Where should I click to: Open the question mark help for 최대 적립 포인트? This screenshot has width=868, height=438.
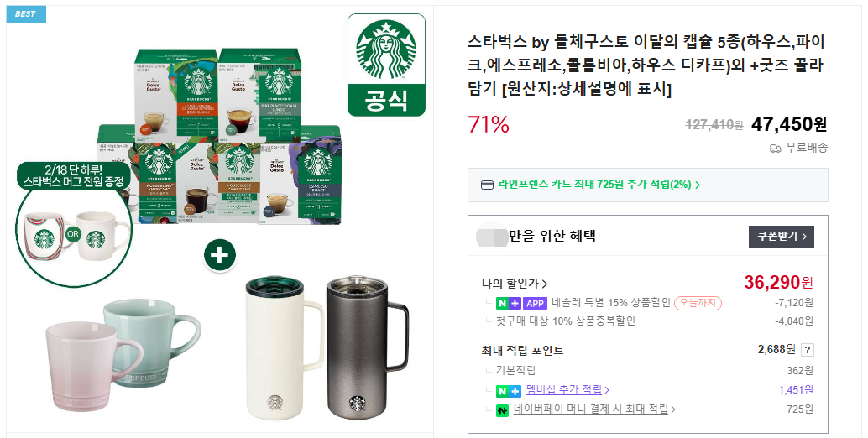(808, 350)
